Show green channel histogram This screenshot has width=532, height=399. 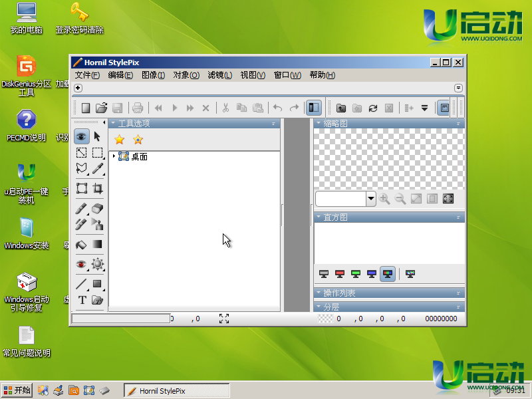[x=356, y=274]
